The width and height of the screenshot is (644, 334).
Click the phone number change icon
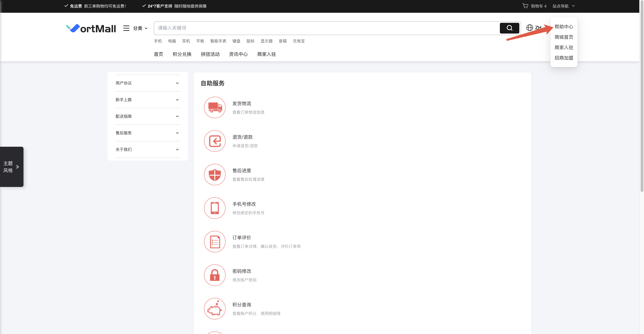click(214, 208)
